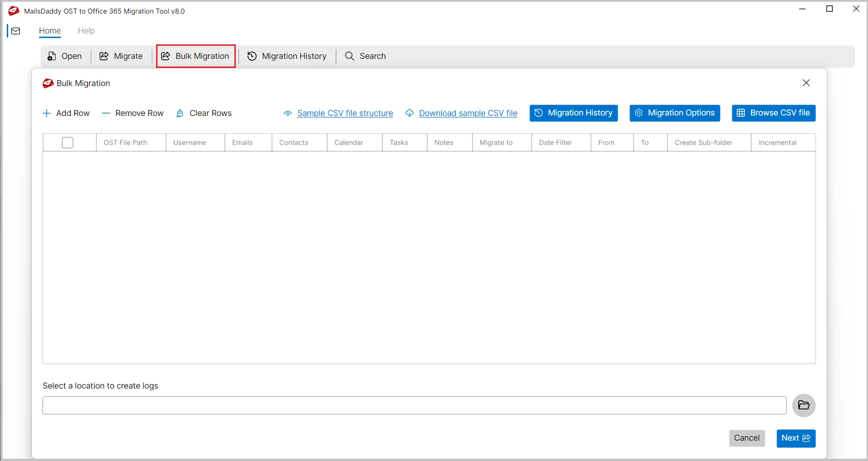
Task: Click the mail envelope icon beside Home
Action: coord(16,31)
